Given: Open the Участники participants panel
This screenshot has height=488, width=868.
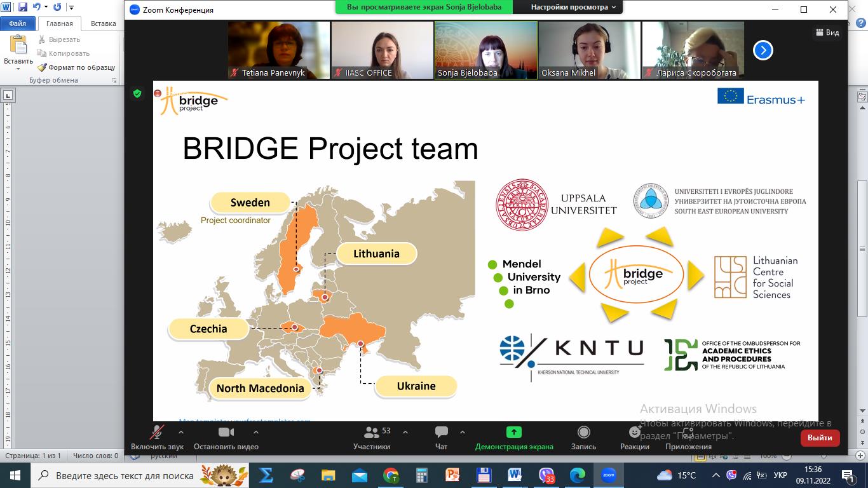Looking at the screenshot, I should 371,437.
